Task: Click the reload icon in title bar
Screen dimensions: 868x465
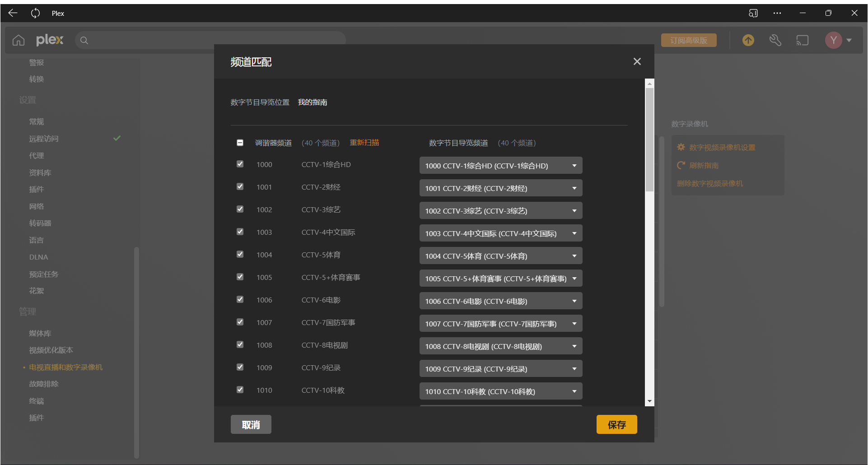Action: (x=35, y=13)
